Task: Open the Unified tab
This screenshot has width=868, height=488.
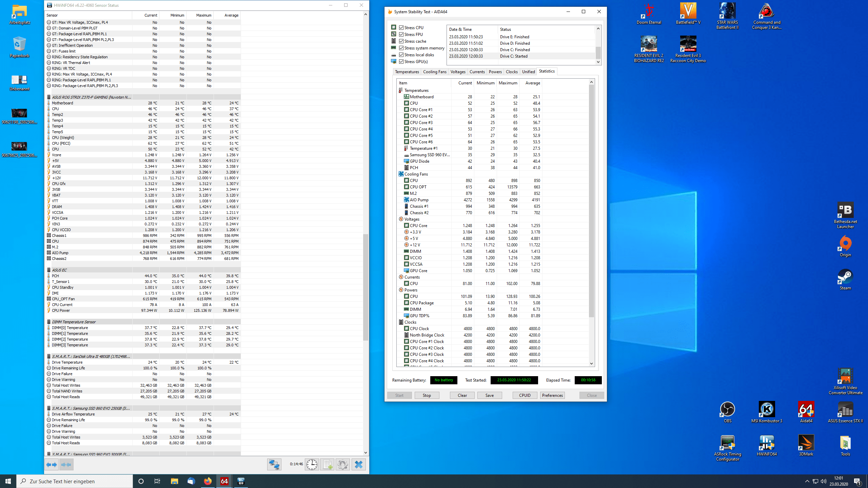Action: coord(528,72)
